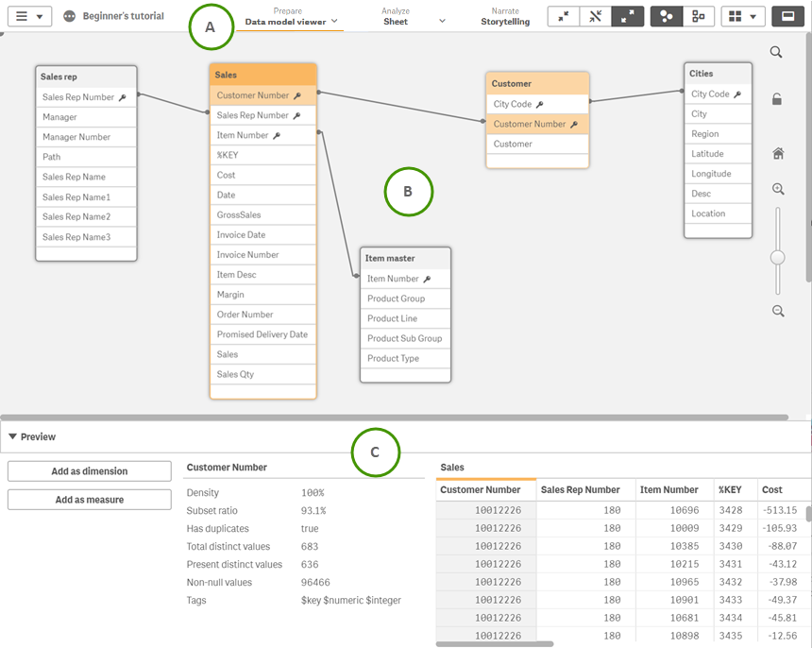Click the zoom in magnifier icon
812x648 pixels.
[x=777, y=189]
